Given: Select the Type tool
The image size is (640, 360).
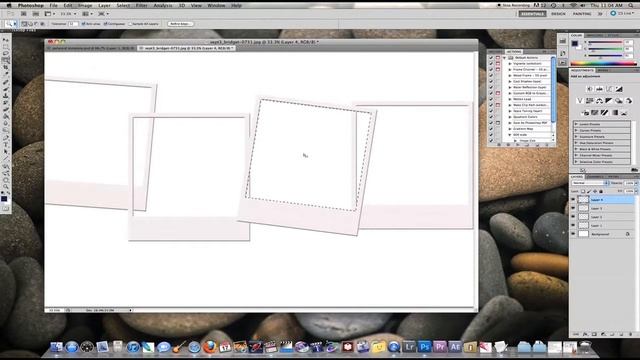Looking at the screenshot, I should pos(6,145).
